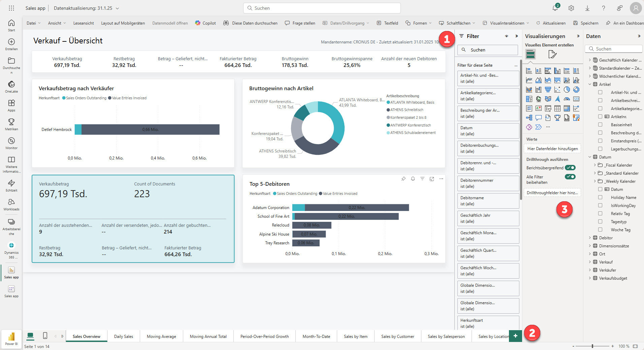
Task: Select the Power Automate visual icon
Action: coord(539,127)
